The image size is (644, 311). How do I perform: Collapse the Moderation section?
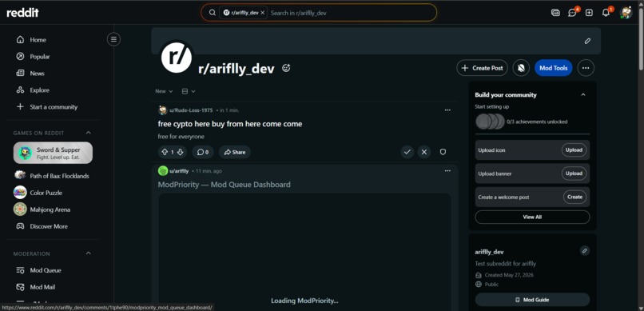pos(89,253)
